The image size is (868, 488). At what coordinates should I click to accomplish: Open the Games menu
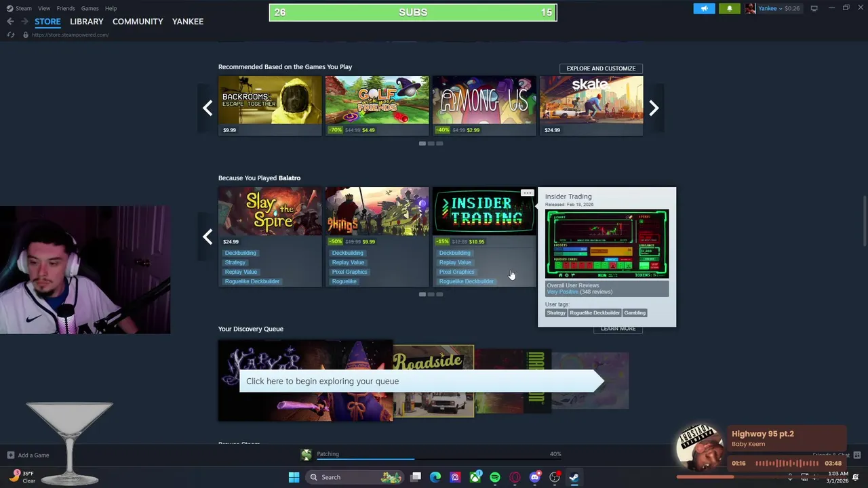coord(90,8)
